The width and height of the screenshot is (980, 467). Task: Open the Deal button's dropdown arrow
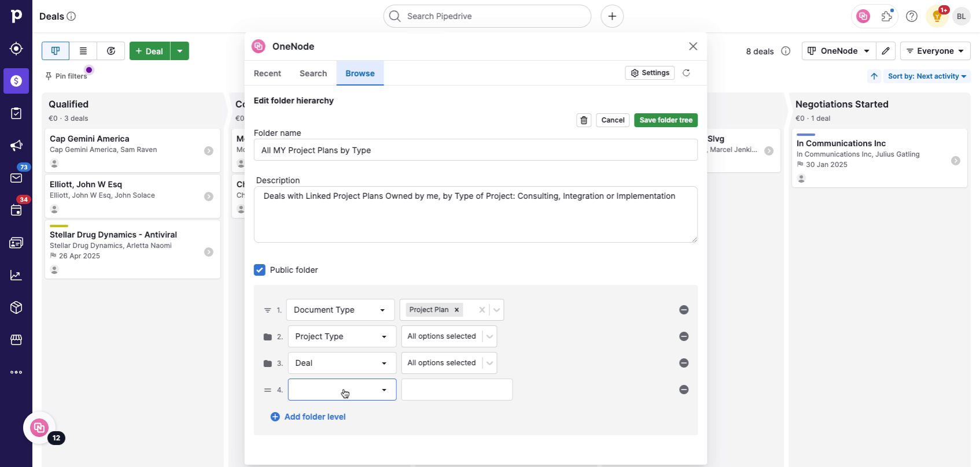click(180, 51)
